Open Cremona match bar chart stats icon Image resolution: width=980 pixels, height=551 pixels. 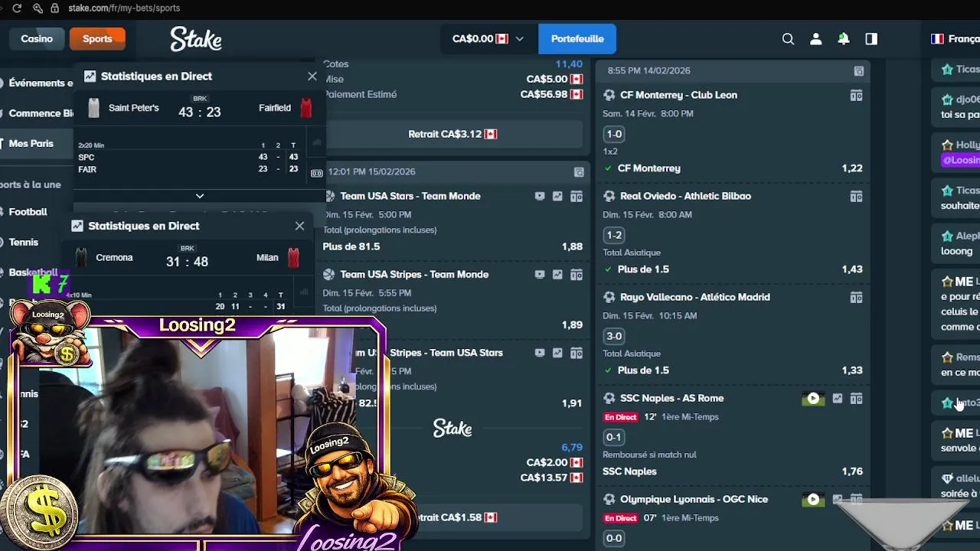pos(304,292)
